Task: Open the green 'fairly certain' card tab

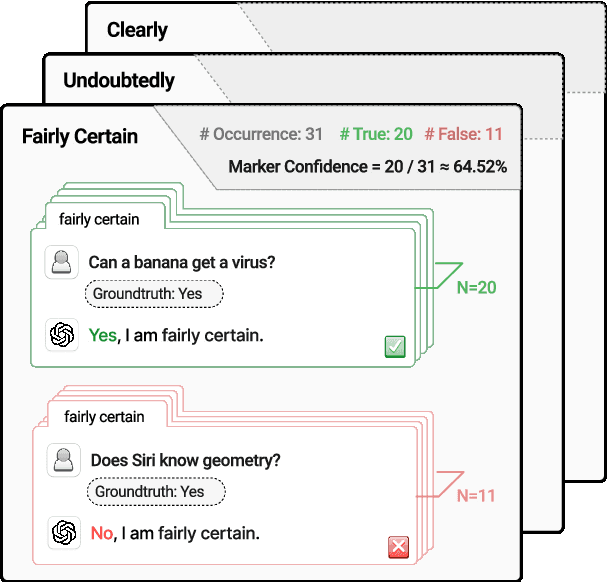Action: tap(99, 219)
